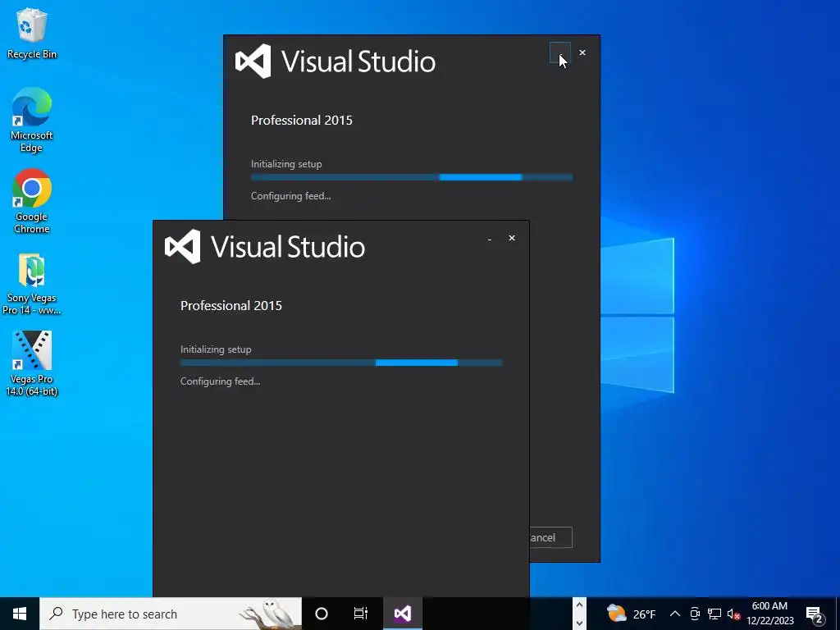The image size is (840, 630).
Task: Select the Sony Vegas Pro 14 folder icon
Action: [x=32, y=284]
